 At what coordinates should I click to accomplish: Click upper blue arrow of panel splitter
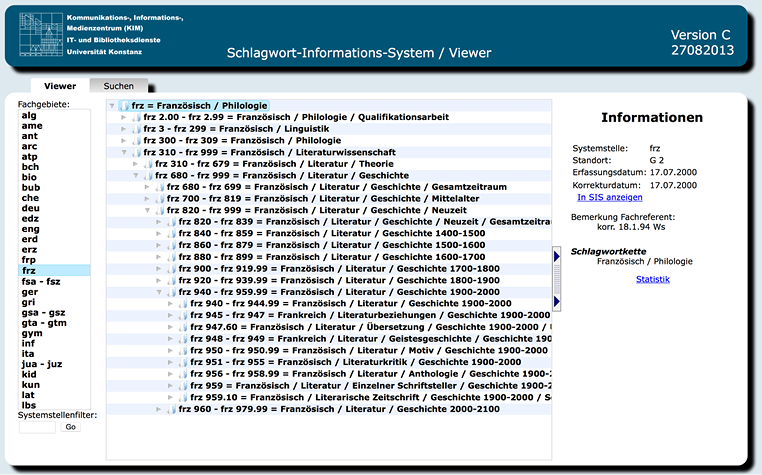click(x=557, y=256)
